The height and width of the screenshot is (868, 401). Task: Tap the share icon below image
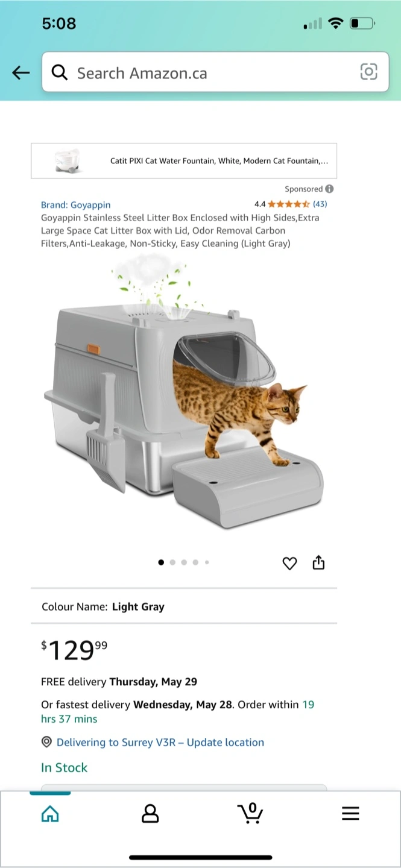point(318,563)
